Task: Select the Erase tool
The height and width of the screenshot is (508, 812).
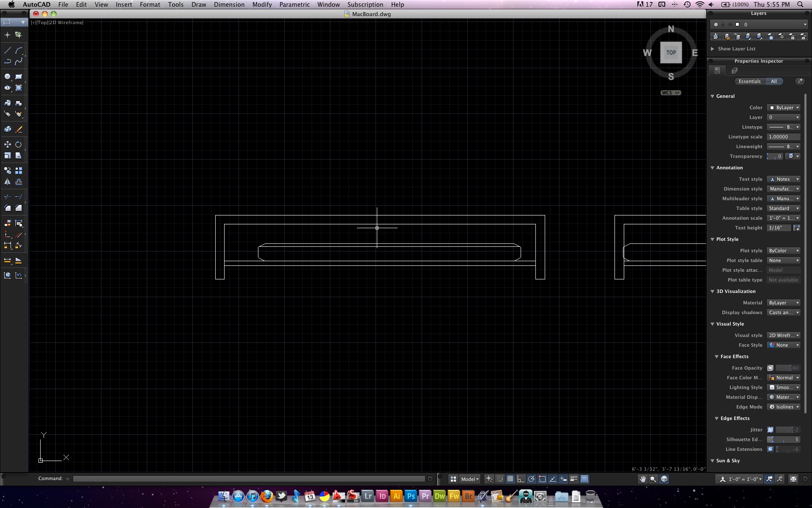Action: click(19, 129)
